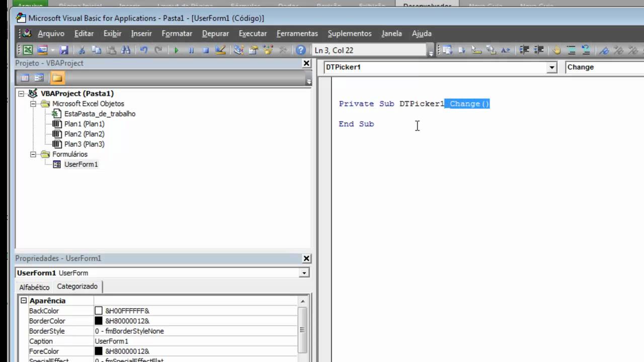
Task: Select EstaPasta_de_trabalho in project tree
Action: pyautogui.click(x=100, y=114)
